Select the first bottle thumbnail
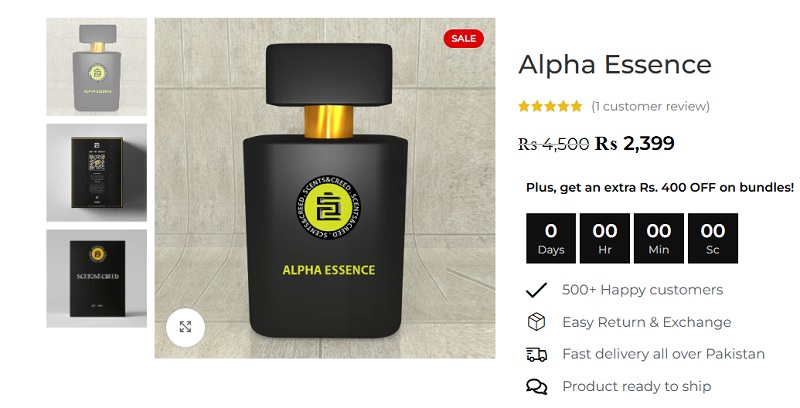 click(x=96, y=67)
